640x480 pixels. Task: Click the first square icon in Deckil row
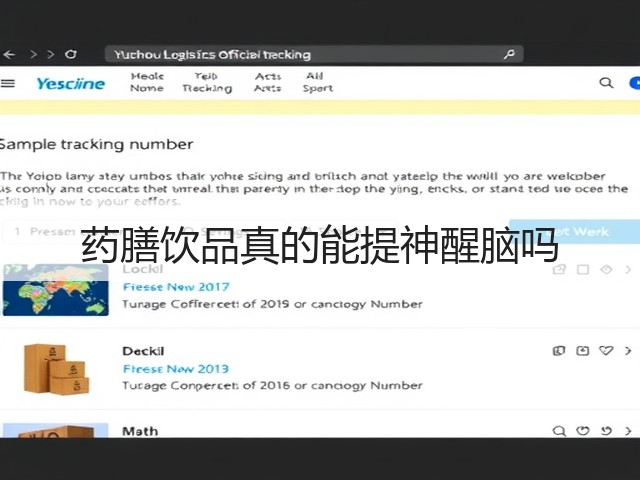point(559,351)
